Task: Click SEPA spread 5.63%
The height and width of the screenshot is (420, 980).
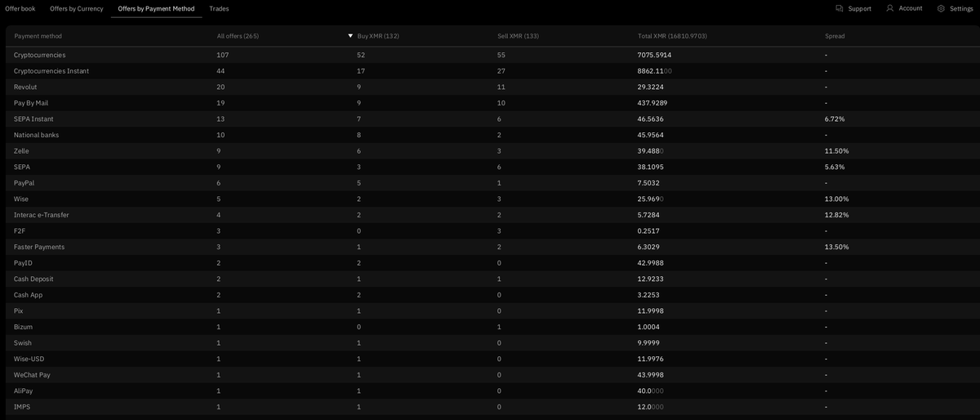Action: [x=835, y=167]
